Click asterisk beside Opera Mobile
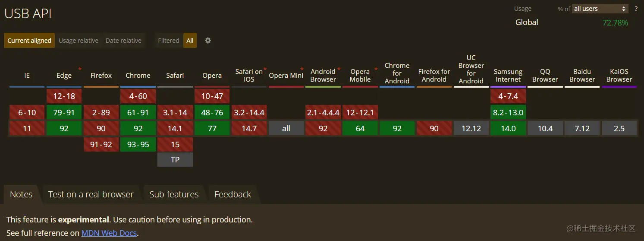The width and height of the screenshot is (644, 241). pyautogui.click(x=376, y=69)
